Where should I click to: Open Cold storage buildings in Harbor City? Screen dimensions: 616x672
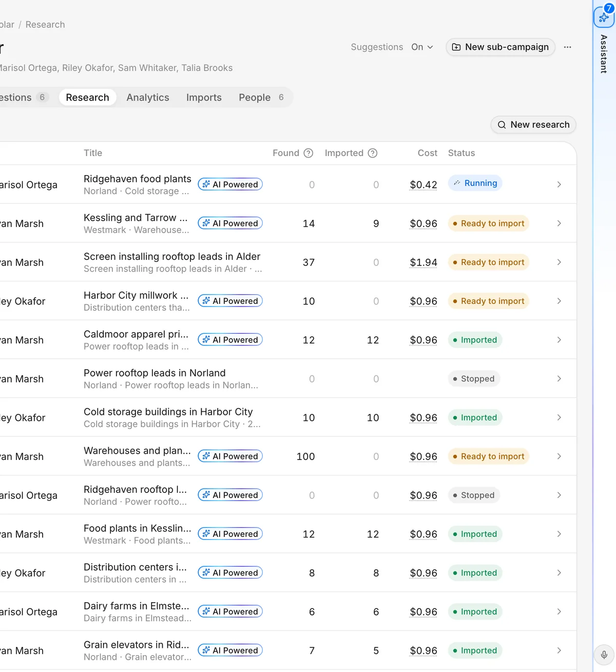[168, 412]
